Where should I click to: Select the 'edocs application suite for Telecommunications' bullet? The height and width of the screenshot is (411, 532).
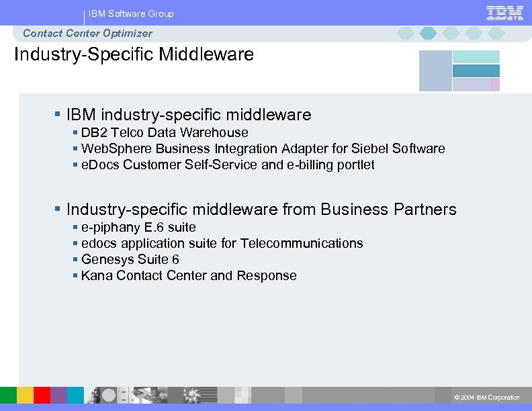[222, 243]
